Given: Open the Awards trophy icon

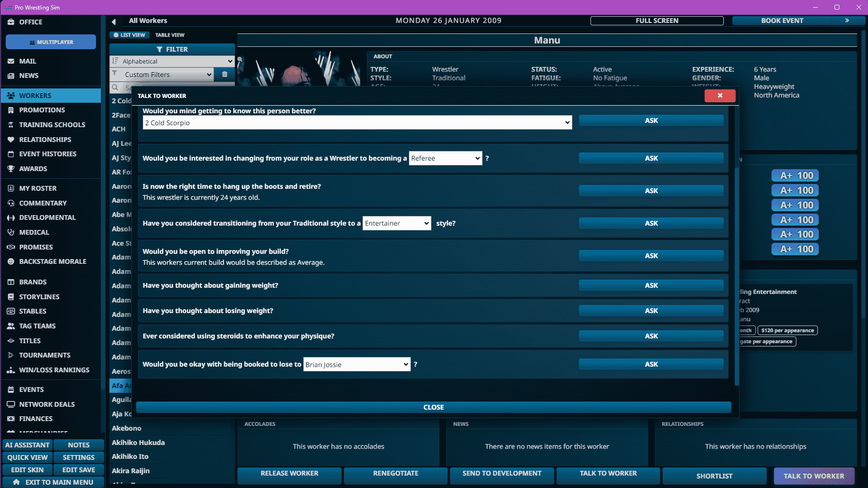Looking at the screenshot, I should tap(11, 169).
